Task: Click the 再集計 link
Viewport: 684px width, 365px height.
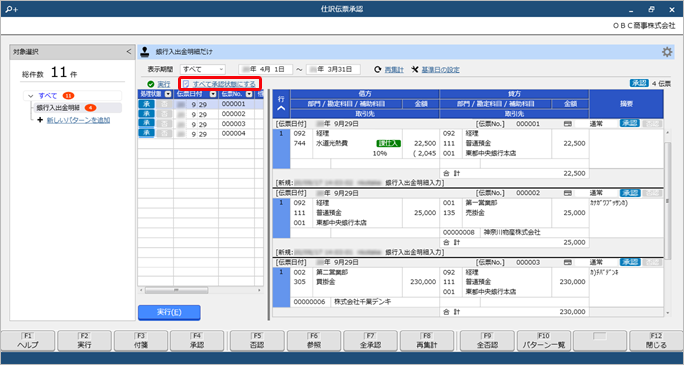Action: (x=394, y=70)
